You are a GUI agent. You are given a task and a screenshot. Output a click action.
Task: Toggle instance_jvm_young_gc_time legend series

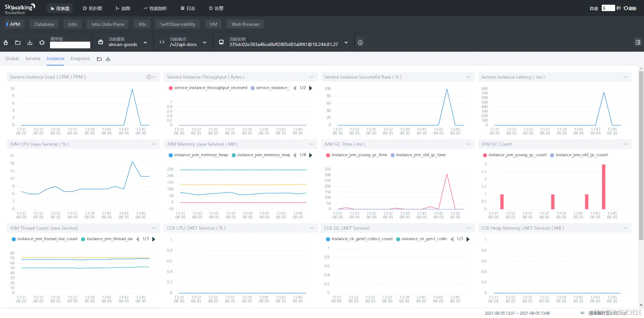pos(356,155)
